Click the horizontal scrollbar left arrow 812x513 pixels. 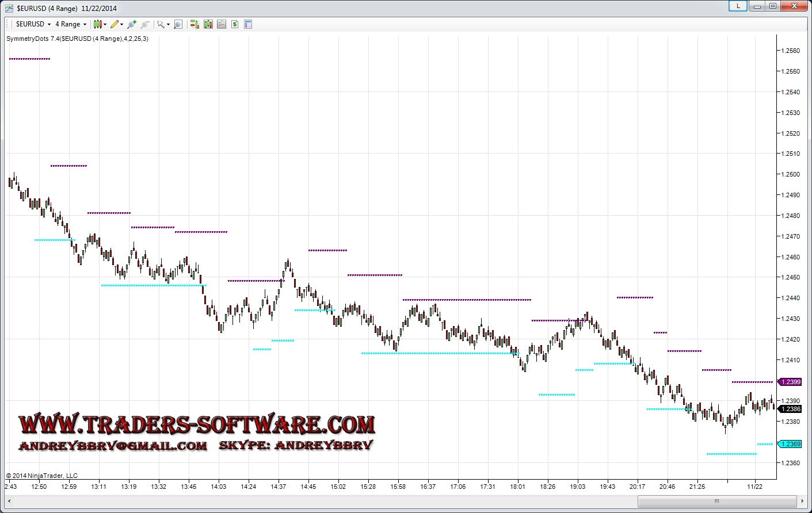[x=9, y=501]
